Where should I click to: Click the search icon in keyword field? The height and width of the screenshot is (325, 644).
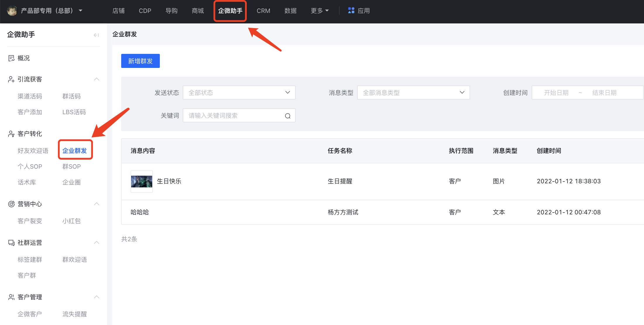click(287, 116)
